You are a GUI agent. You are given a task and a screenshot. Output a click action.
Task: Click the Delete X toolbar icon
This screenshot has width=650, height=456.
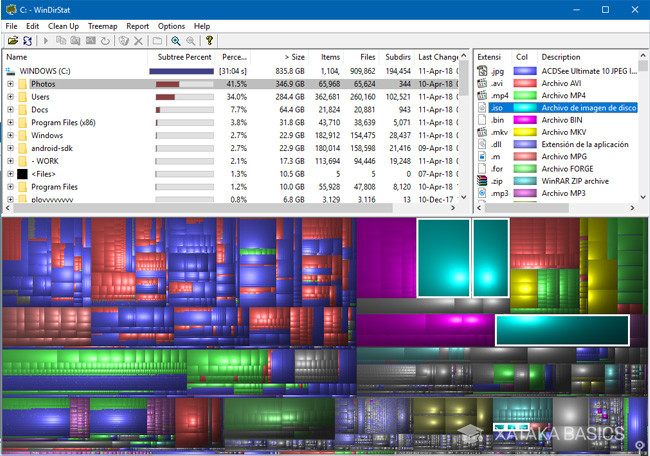point(138,41)
